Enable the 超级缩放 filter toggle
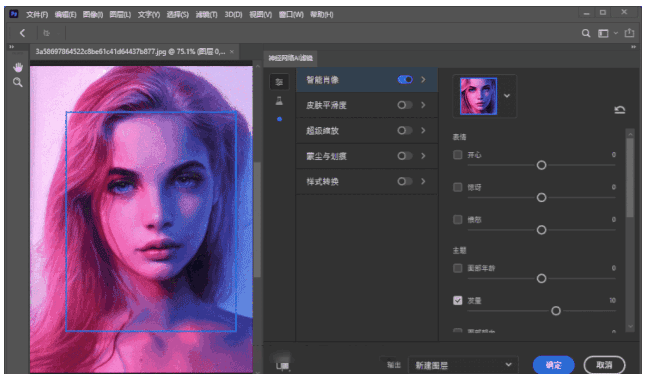The height and width of the screenshot is (382, 648). tap(405, 131)
